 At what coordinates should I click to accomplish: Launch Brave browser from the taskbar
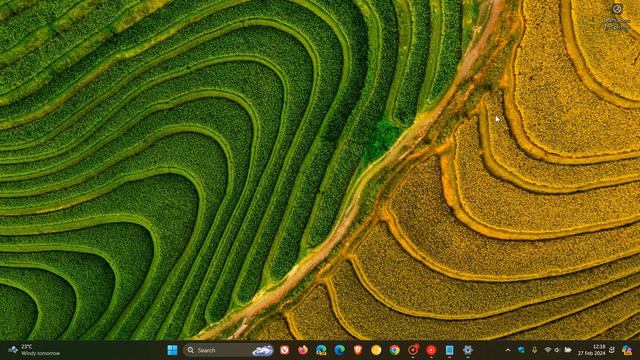[x=358, y=350]
